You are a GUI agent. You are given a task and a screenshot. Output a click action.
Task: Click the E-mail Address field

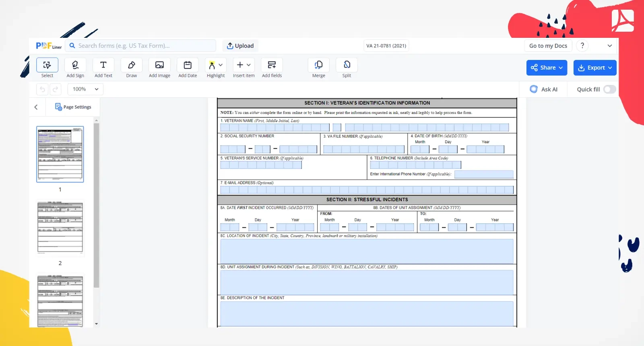tap(367, 190)
